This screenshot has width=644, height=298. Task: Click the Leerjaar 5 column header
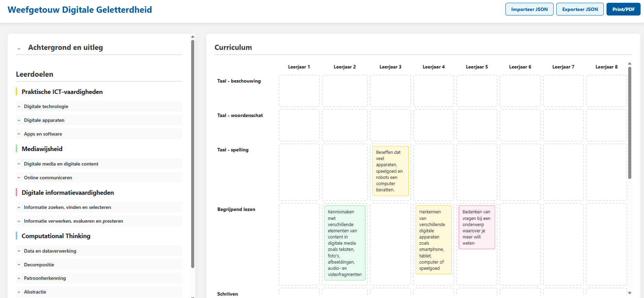(x=477, y=67)
